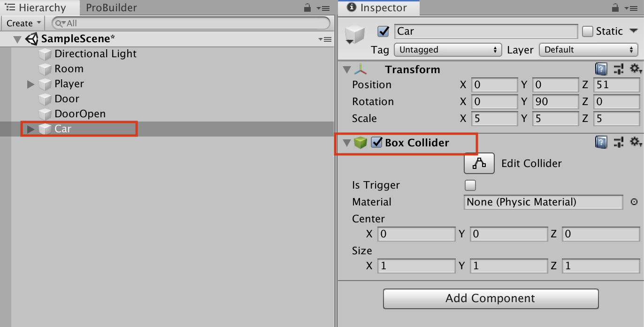This screenshot has height=327, width=644.
Task: Click the Car GameObject cube icon in Inspector
Action: 355,34
